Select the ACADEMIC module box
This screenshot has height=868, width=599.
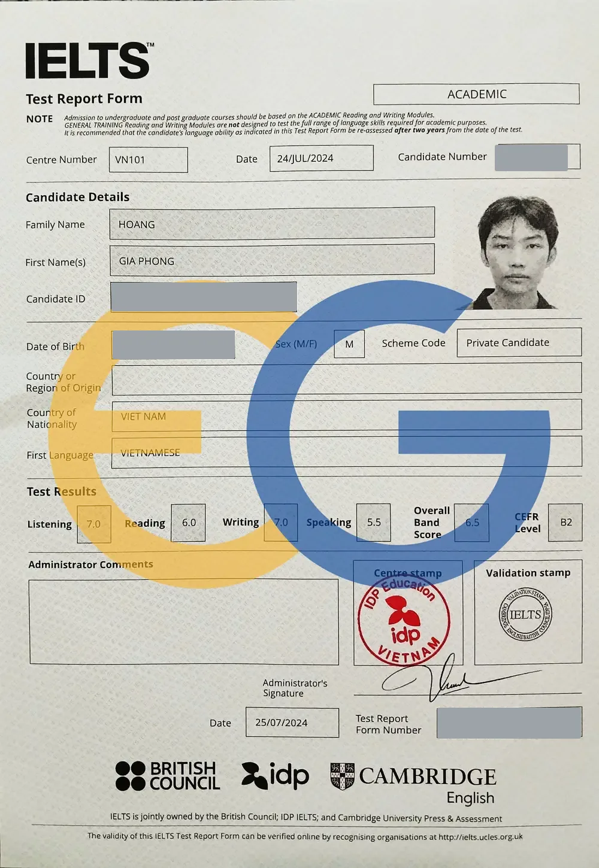476,94
